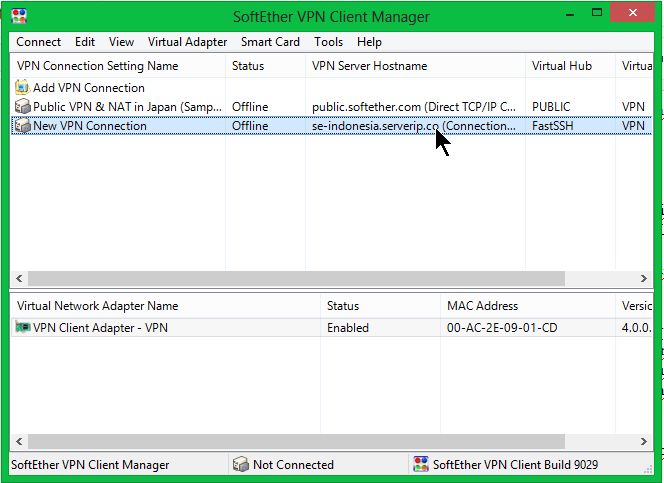Sort by Virtual Hub column header
The height and width of the screenshot is (483, 664).
[x=570, y=66]
